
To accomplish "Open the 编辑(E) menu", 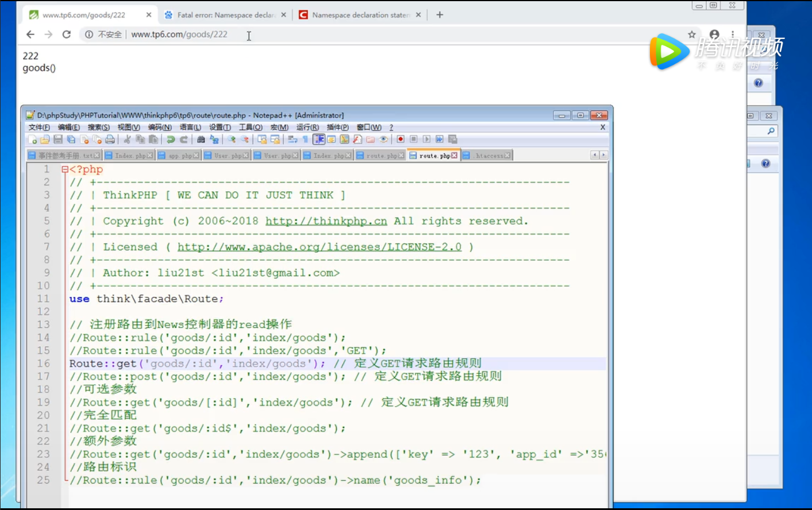I will pos(69,127).
